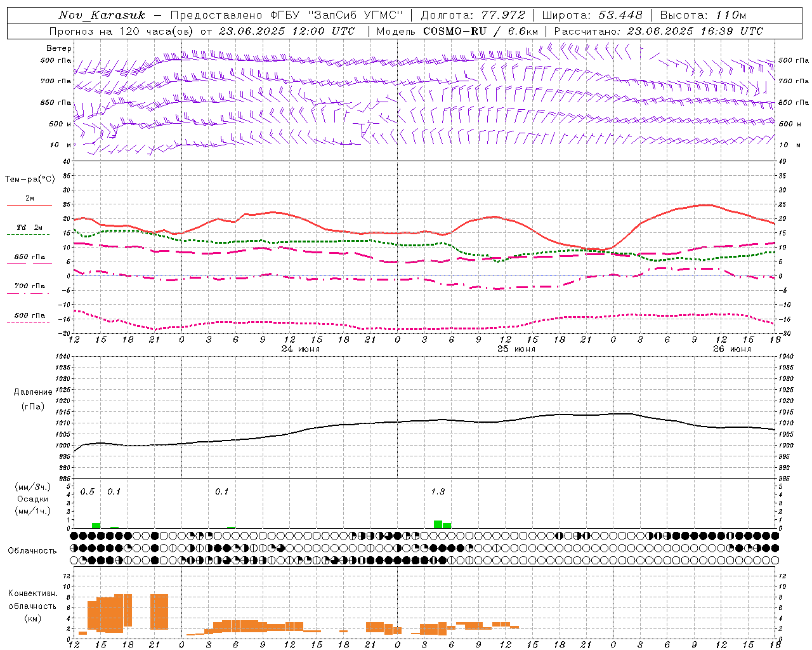The width and height of the screenshot is (812, 650).
Task: Click the station name Nov_Karasuk in the header
Action: click(102, 15)
